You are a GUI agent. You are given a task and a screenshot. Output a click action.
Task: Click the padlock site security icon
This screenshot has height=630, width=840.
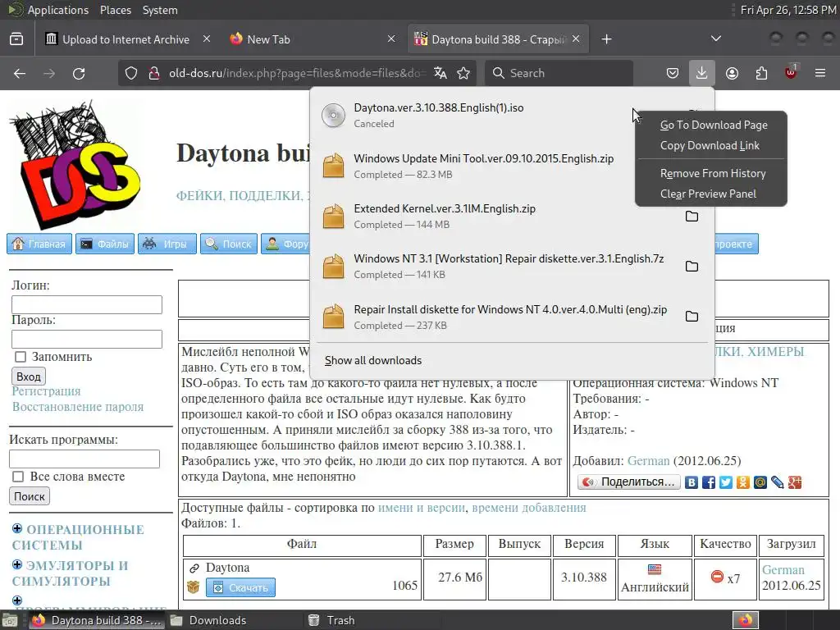[154, 73]
